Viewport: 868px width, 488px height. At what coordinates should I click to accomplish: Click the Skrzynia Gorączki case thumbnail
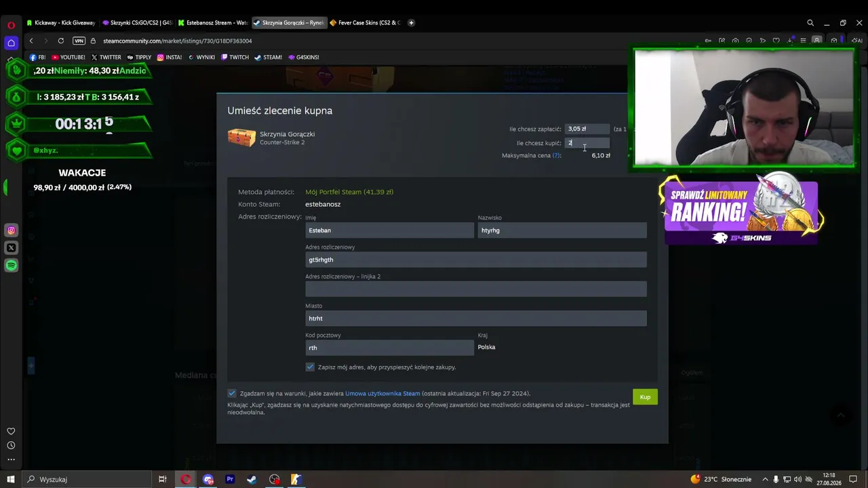241,137
